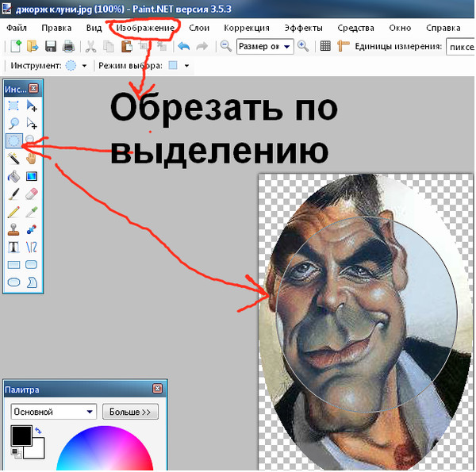Select the Move Selection tool
Viewport: 476px width, 472px height.
31,123
